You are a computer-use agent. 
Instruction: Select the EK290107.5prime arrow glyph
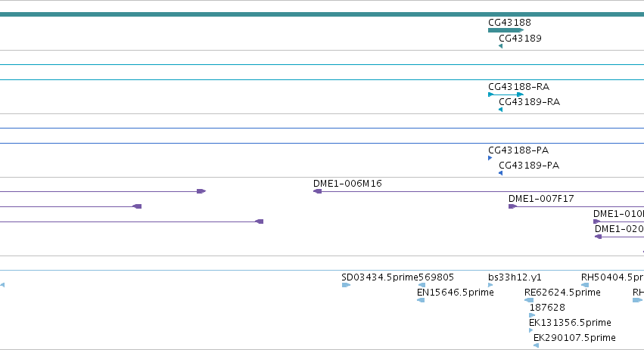click(x=536, y=346)
